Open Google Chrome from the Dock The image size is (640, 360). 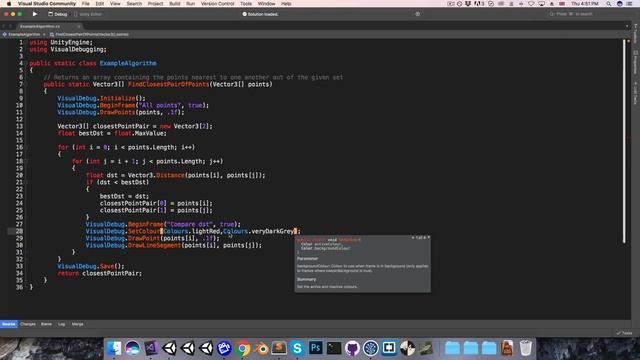(x=242, y=348)
